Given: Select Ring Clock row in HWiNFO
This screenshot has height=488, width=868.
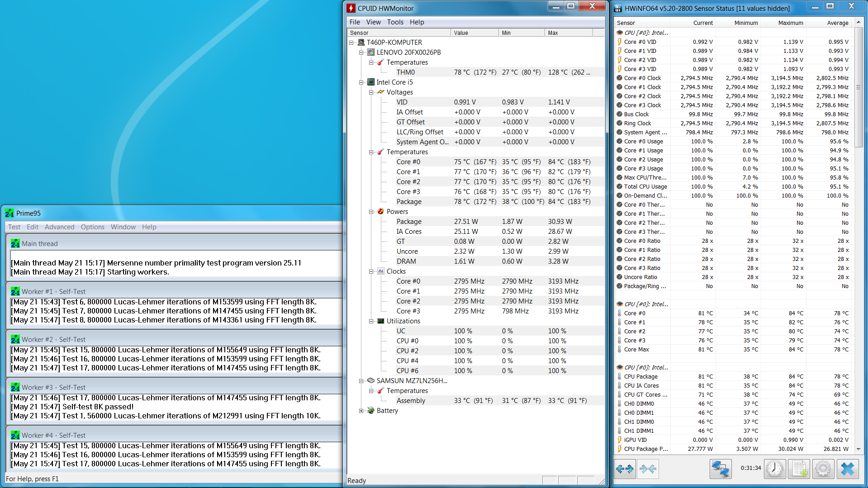Looking at the screenshot, I should click(x=734, y=123).
